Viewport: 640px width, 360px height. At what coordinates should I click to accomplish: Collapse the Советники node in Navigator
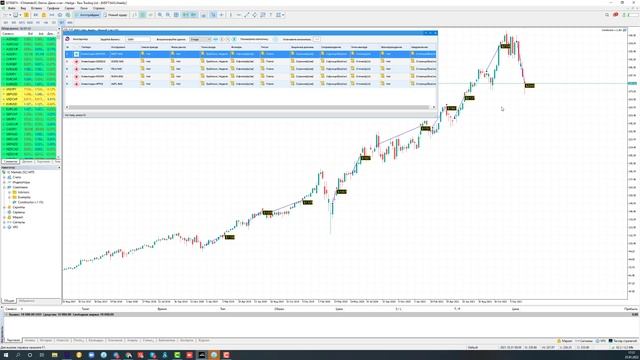point(4,187)
